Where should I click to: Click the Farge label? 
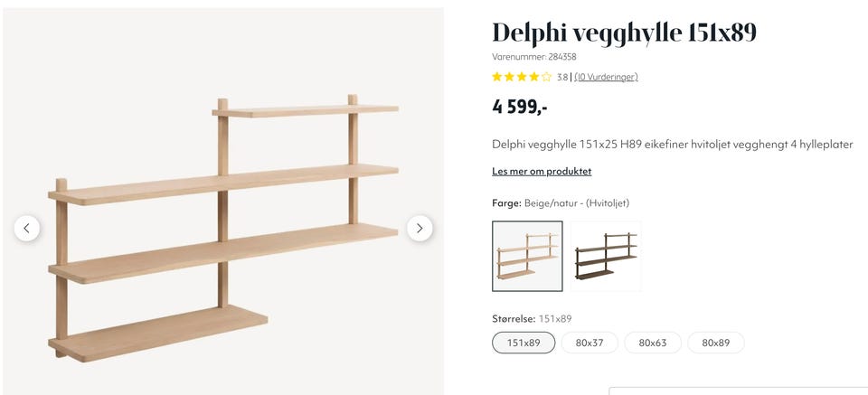click(506, 203)
